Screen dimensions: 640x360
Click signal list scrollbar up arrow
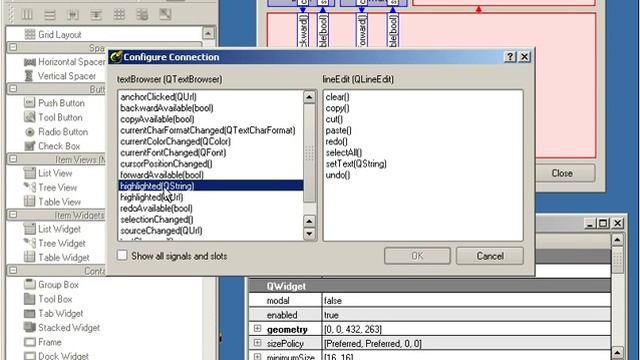pos(309,97)
